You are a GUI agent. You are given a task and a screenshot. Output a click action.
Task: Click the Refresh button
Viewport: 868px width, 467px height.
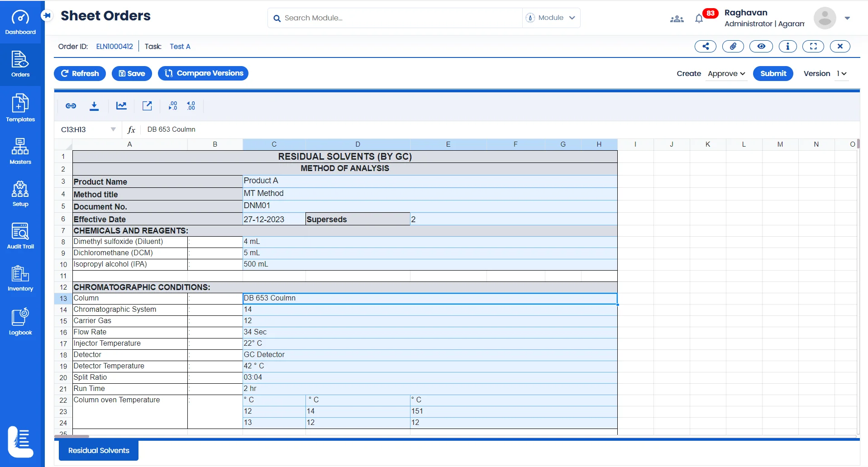(x=80, y=73)
